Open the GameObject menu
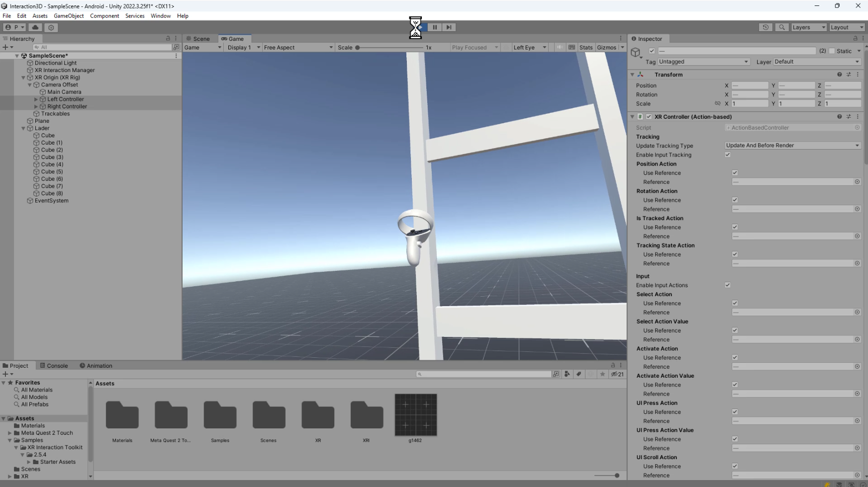 69,16
